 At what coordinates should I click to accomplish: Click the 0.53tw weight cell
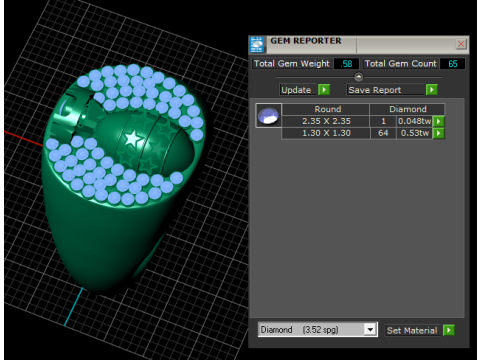coord(414,133)
